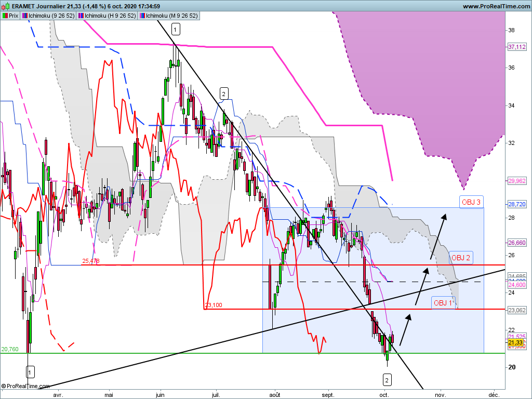532x399 pixels.
Task: Select the 28,720 price axis label
Action: click(517, 204)
